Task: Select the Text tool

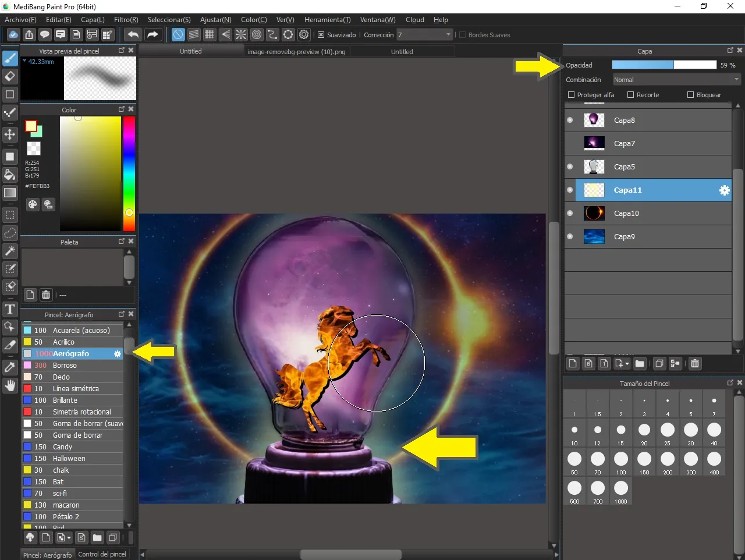Action: (10, 309)
